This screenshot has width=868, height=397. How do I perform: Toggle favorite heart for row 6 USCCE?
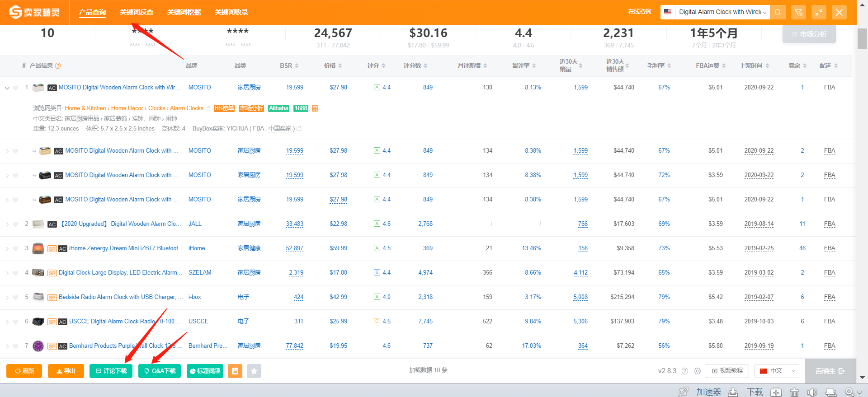(15, 322)
